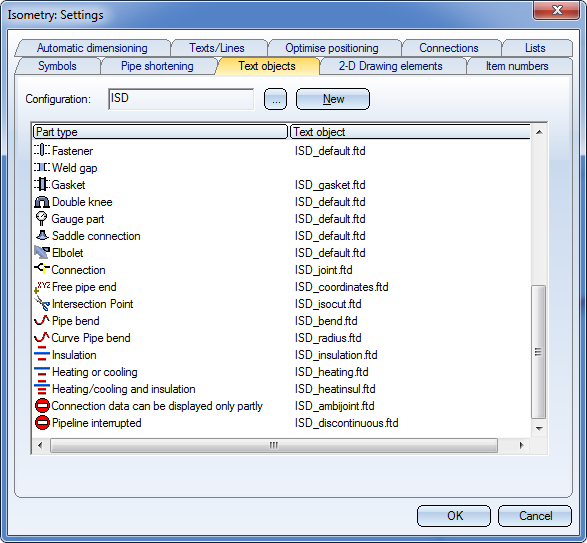Click the Double knee icon
587x543 pixels.
click(42, 202)
